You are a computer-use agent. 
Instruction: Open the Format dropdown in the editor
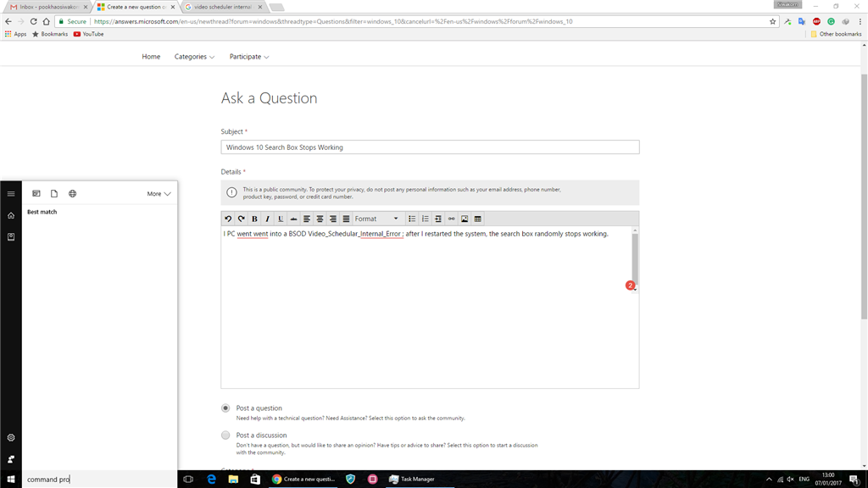376,219
